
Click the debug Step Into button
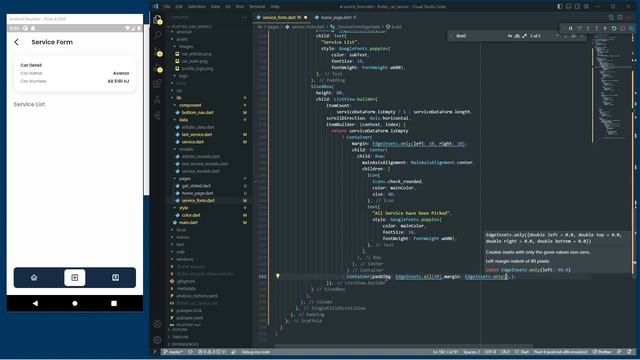[588, 28]
